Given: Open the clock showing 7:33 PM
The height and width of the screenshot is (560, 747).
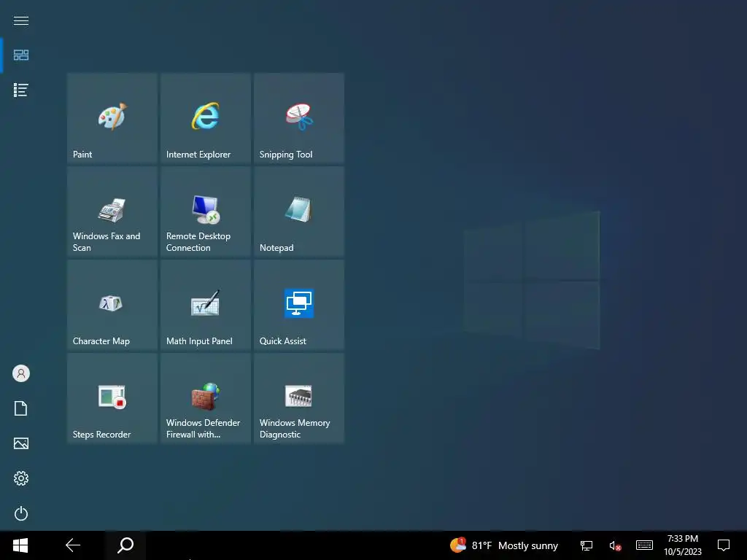Looking at the screenshot, I should [683, 545].
